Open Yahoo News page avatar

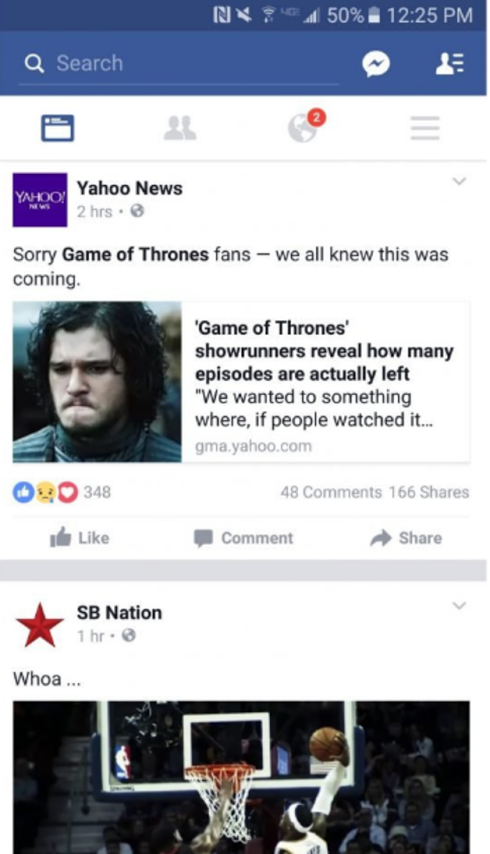click(40, 199)
